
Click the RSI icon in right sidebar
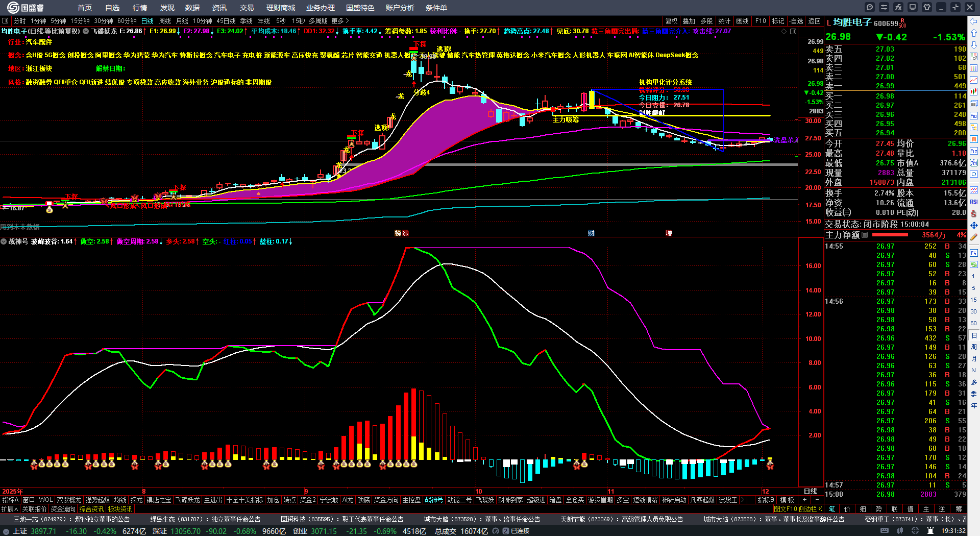coord(974,202)
